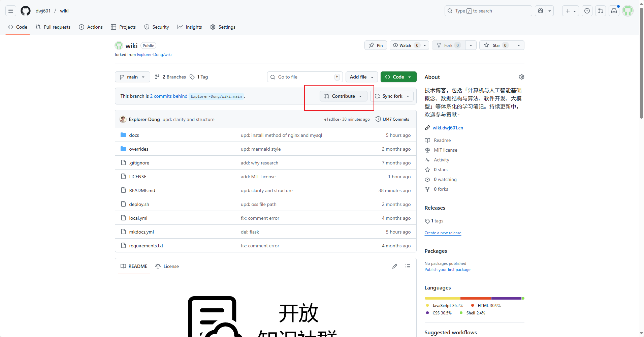644x337 pixels.
Task: Open the GitHub homepage logo
Action: coord(26,11)
